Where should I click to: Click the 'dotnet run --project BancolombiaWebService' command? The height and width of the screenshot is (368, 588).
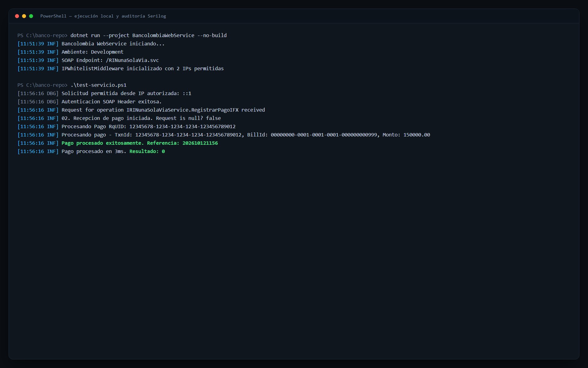(x=149, y=35)
